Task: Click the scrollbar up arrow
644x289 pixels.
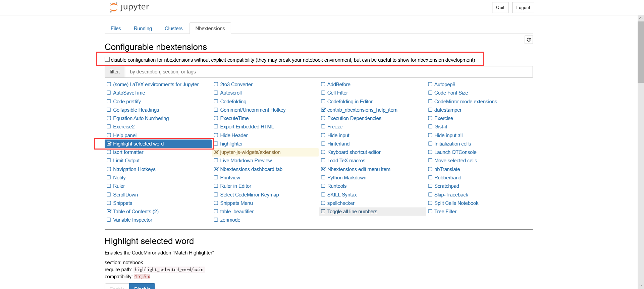Action: pos(641,18)
